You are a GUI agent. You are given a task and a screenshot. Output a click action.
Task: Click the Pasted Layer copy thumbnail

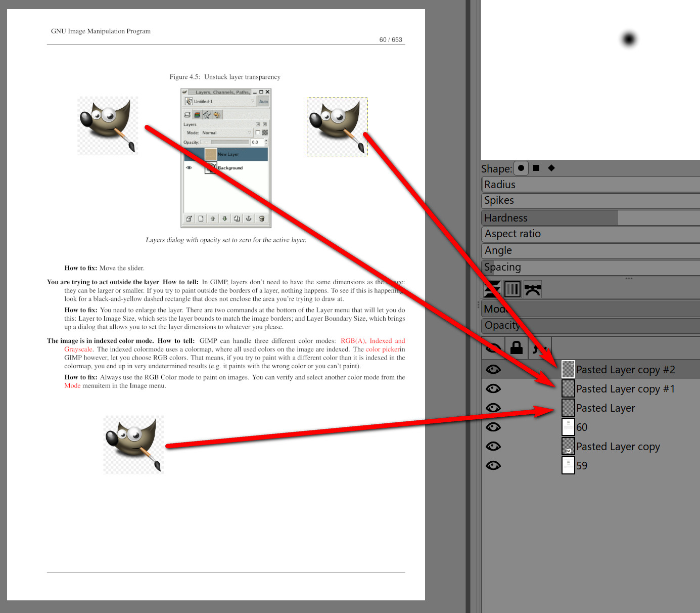coord(569,447)
